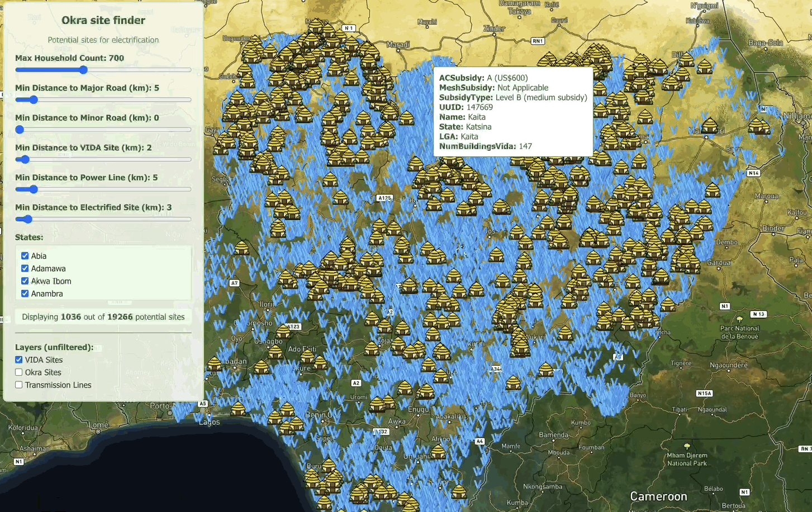The image size is (812, 512).
Task: Click the Min Distance to Power Line slider
Action: pyautogui.click(x=34, y=190)
